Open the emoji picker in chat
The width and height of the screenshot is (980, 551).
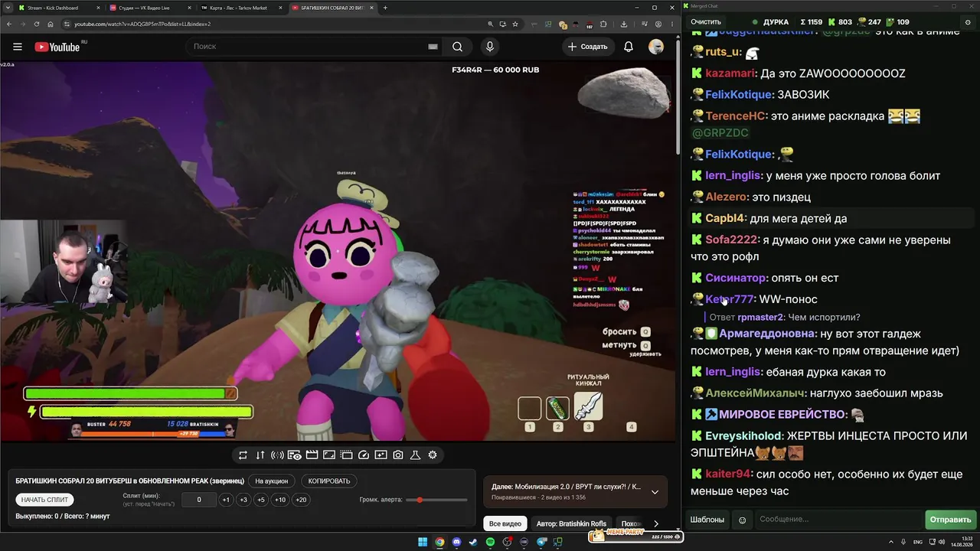tap(742, 520)
